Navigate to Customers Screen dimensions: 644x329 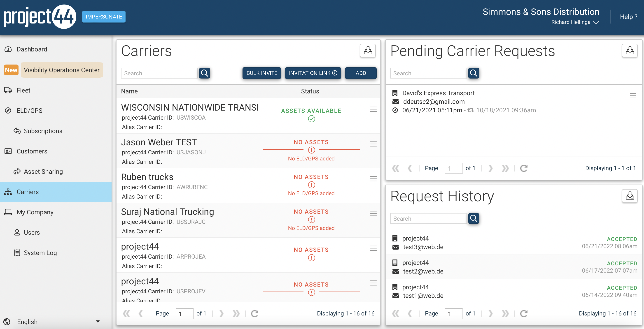point(56,151)
